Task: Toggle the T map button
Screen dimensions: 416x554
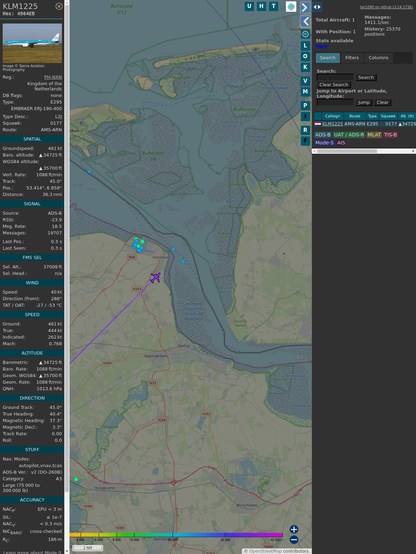Action: (x=273, y=6)
